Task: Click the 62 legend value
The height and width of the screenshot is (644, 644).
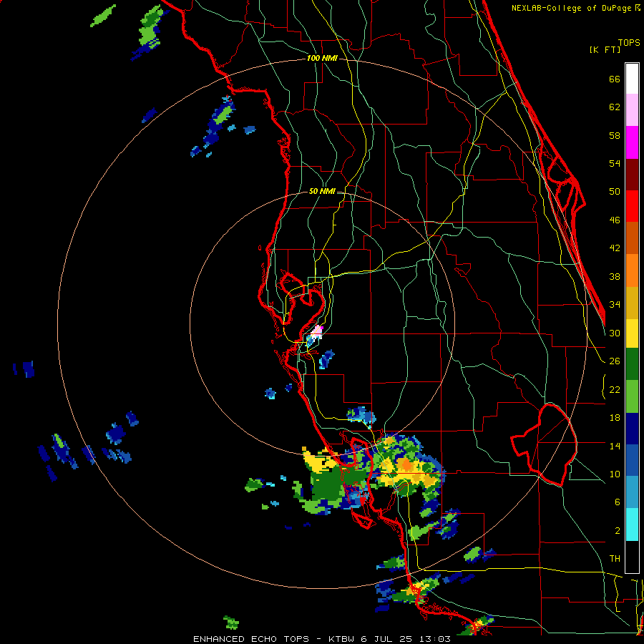Action: [x=615, y=107]
